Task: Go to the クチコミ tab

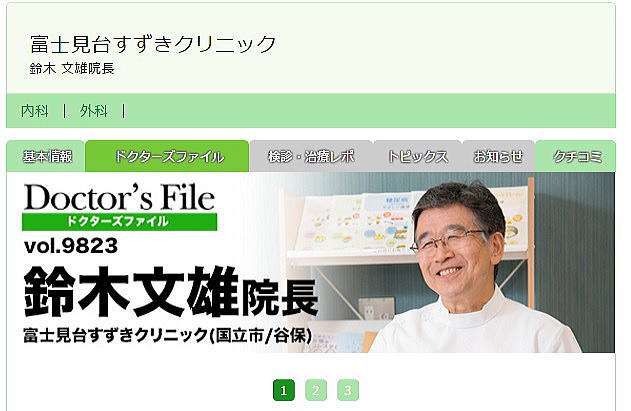Action: pos(576,156)
